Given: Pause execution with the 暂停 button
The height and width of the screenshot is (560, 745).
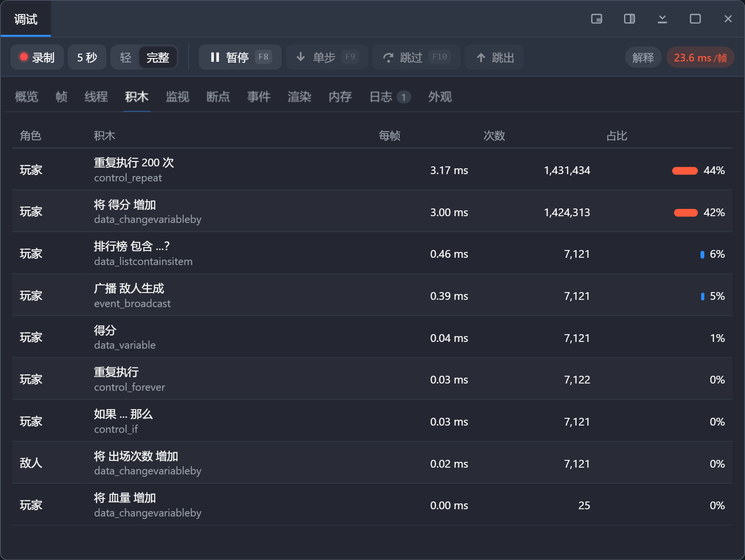Looking at the screenshot, I should [240, 58].
